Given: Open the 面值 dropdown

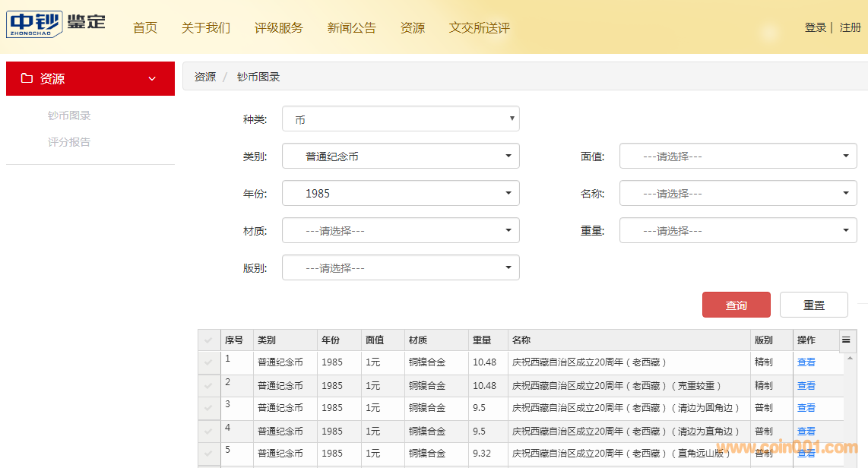Looking at the screenshot, I should click(738, 157).
